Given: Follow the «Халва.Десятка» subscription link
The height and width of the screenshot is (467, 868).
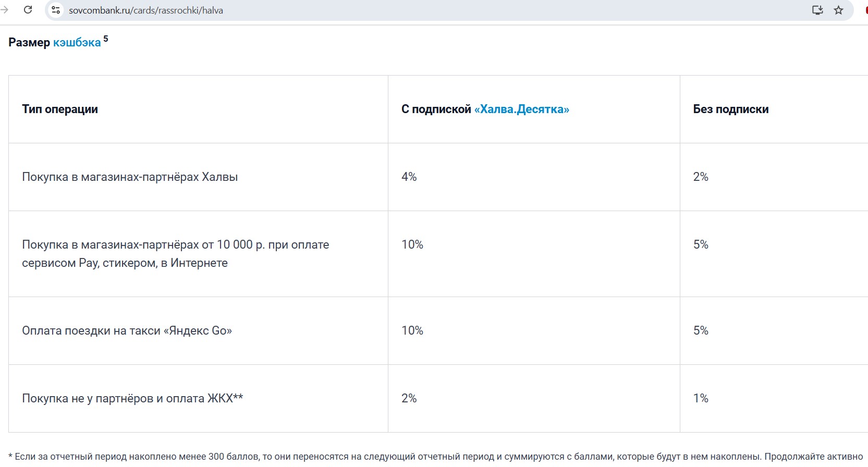Looking at the screenshot, I should pos(521,109).
